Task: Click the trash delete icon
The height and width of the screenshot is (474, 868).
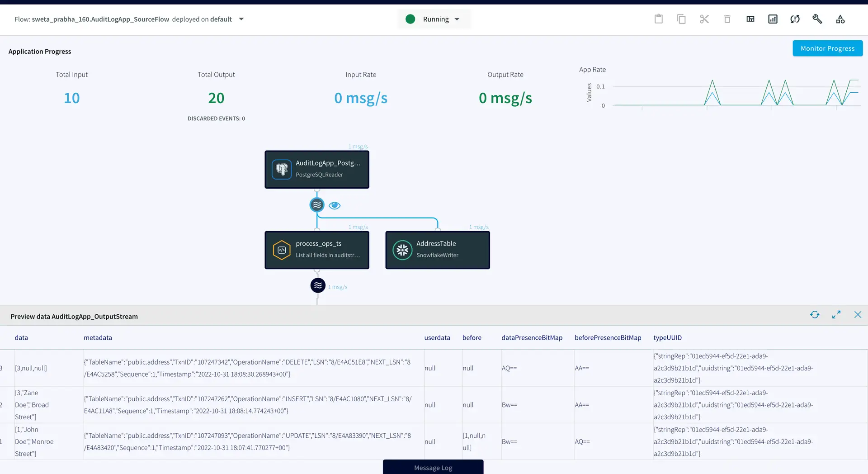Action: tap(727, 19)
